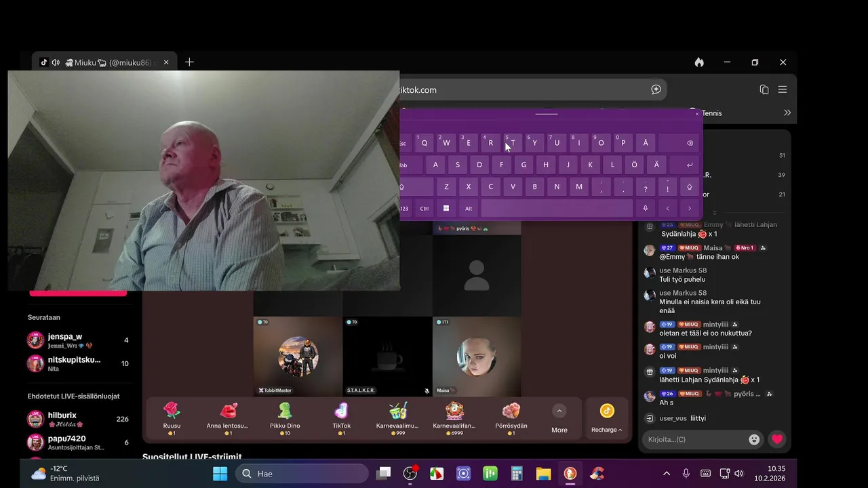This screenshot has height=488, width=868.
Task: Tap Windows key on touch keyboard
Action: (x=446, y=208)
